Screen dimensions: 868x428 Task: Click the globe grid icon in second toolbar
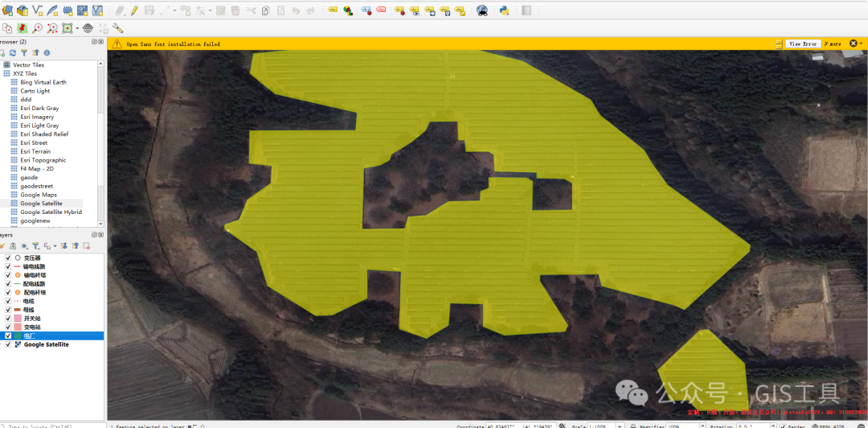point(88,27)
